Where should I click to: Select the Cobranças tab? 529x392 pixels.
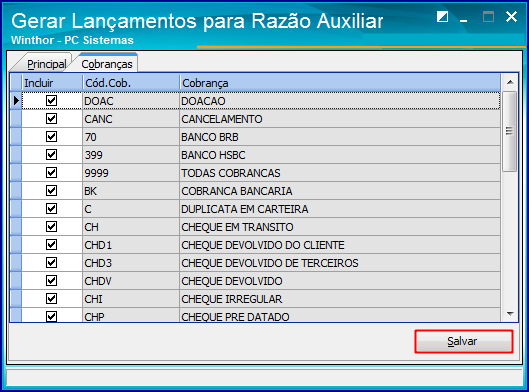pos(107,64)
